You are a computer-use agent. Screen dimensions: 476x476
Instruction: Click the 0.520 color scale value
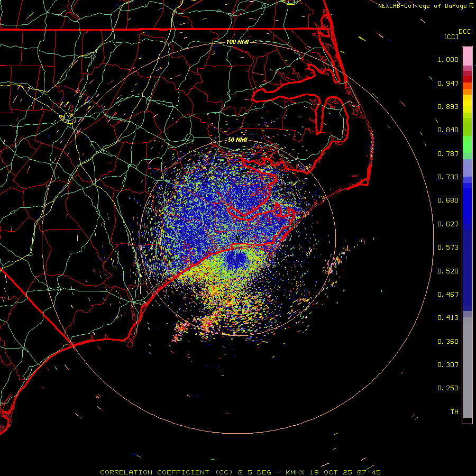point(448,271)
